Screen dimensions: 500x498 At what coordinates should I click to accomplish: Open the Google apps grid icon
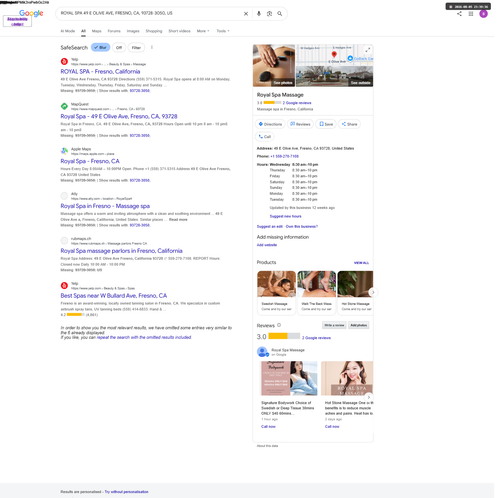click(471, 14)
